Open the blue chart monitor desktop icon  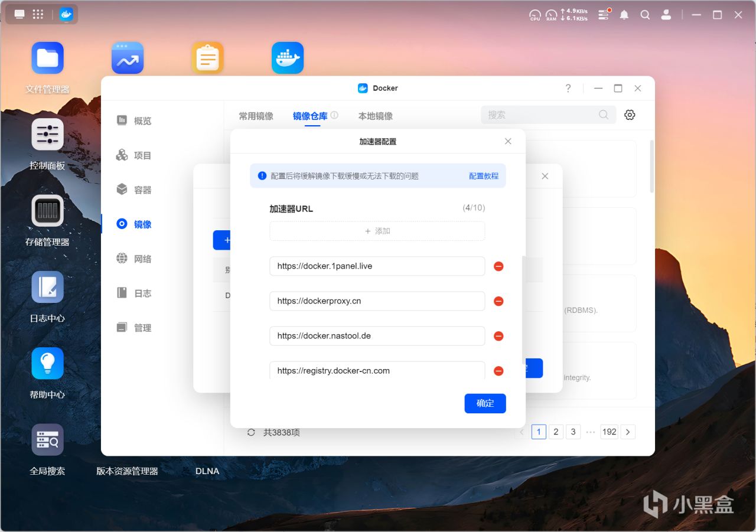coord(128,58)
